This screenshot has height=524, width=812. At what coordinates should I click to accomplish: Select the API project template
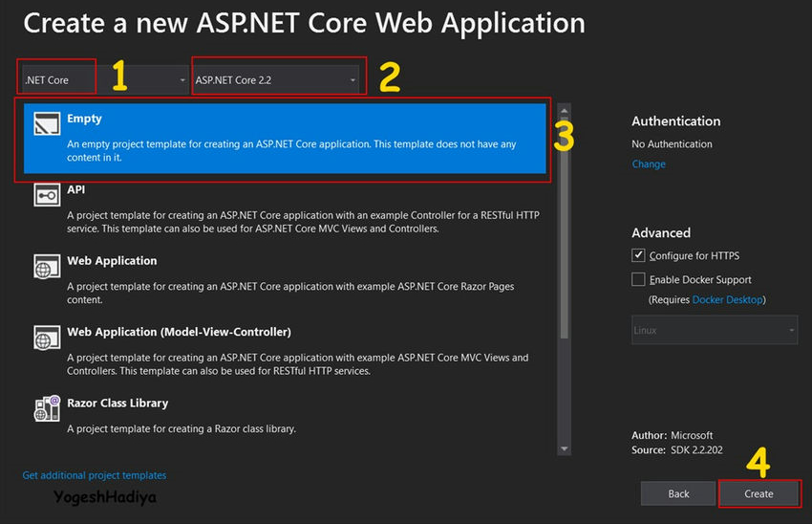click(285, 208)
